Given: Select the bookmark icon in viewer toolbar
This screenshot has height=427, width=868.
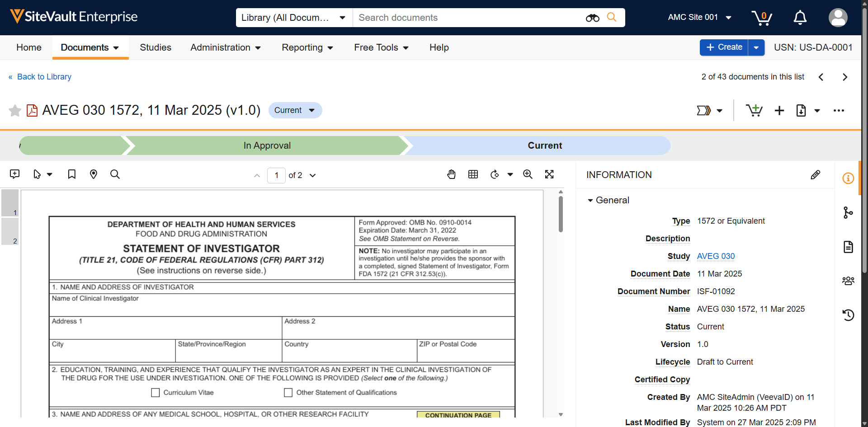Looking at the screenshot, I should point(71,174).
